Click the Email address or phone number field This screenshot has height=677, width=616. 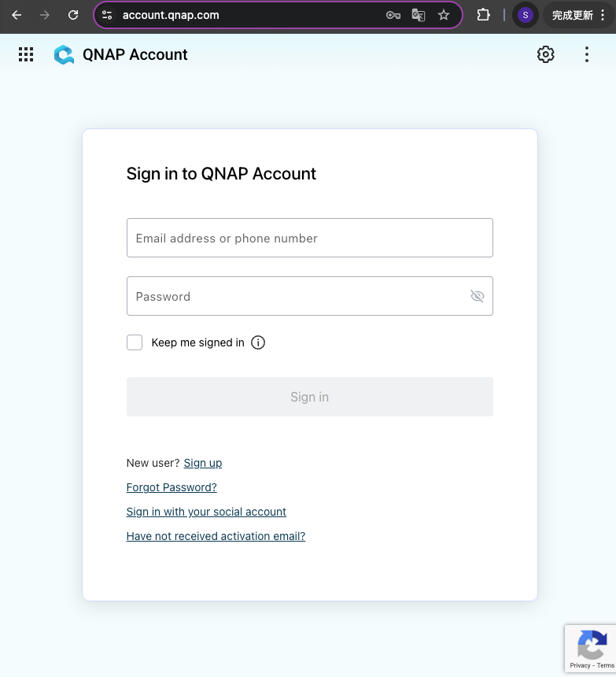click(x=309, y=238)
